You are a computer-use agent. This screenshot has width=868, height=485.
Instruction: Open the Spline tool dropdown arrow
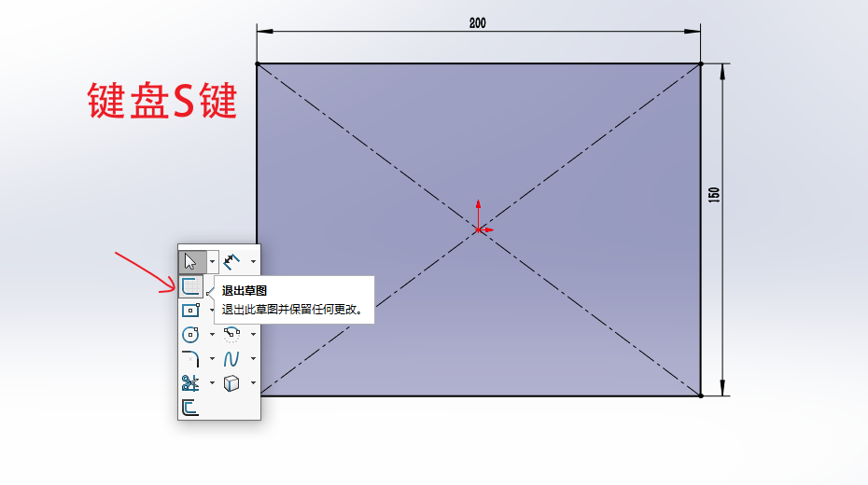point(253,358)
